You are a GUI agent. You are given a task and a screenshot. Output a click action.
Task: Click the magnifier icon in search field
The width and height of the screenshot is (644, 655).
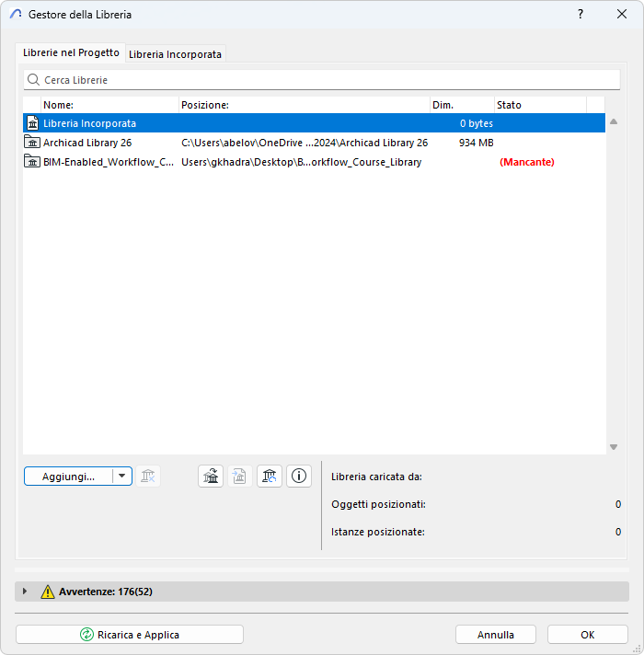33,79
